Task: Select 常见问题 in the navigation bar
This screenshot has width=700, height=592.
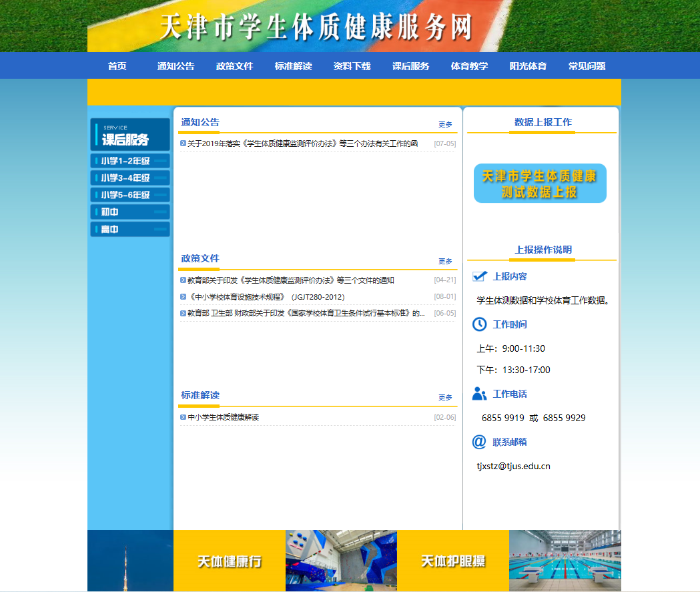Action: tap(587, 66)
